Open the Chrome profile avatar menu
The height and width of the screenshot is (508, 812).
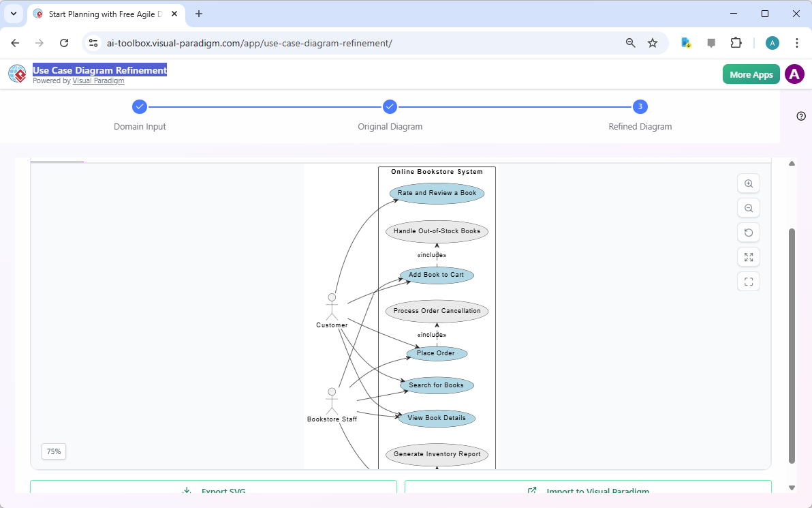[x=772, y=42]
